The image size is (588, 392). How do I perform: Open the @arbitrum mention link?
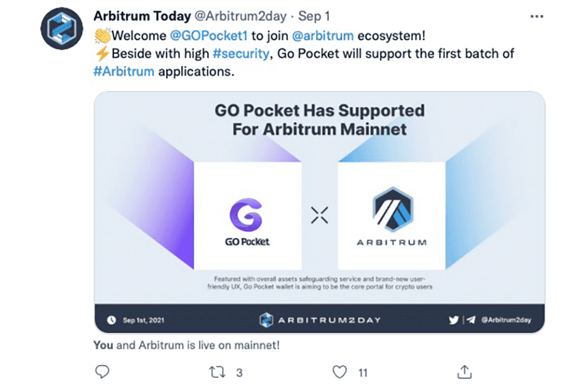tap(323, 35)
